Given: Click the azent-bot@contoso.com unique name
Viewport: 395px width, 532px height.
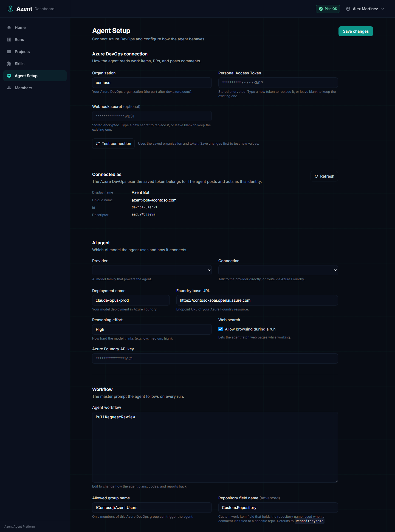Looking at the screenshot, I should (x=154, y=200).
